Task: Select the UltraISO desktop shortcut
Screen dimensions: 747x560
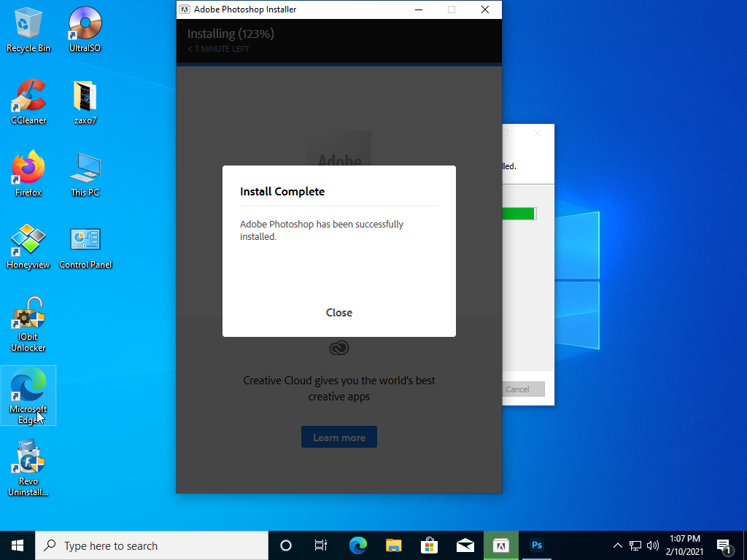Action: (x=85, y=29)
